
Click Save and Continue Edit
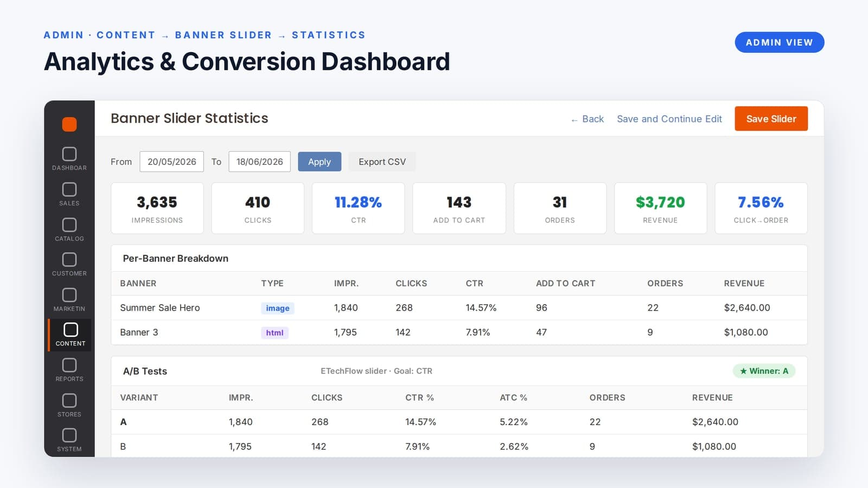[x=669, y=119]
